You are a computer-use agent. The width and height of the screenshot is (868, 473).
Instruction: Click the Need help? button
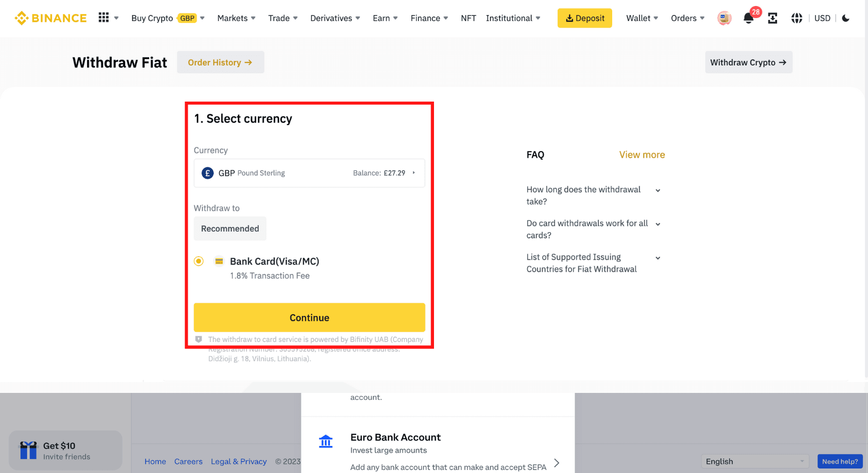tap(840, 461)
